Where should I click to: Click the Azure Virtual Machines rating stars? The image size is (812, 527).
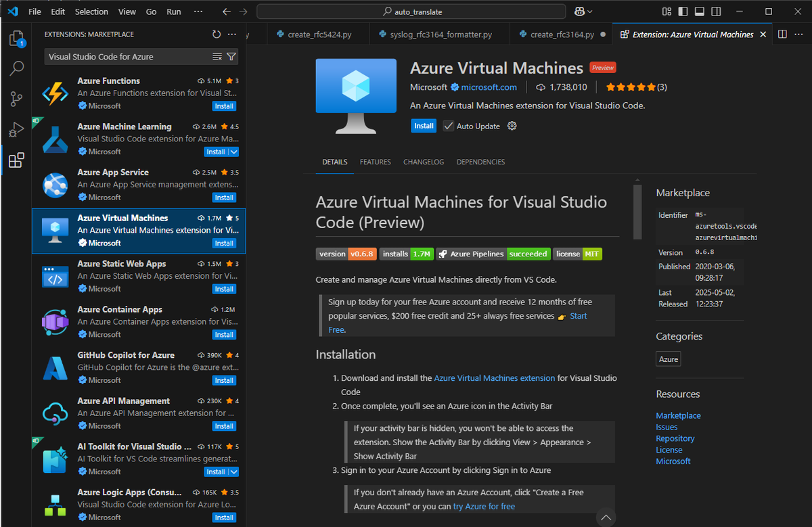(x=631, y=87)
